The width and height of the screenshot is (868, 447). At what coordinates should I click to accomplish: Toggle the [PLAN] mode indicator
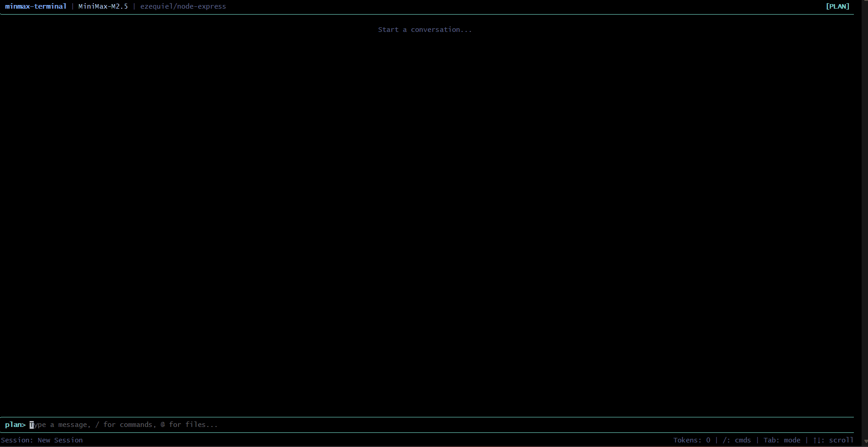pos(837,6)
